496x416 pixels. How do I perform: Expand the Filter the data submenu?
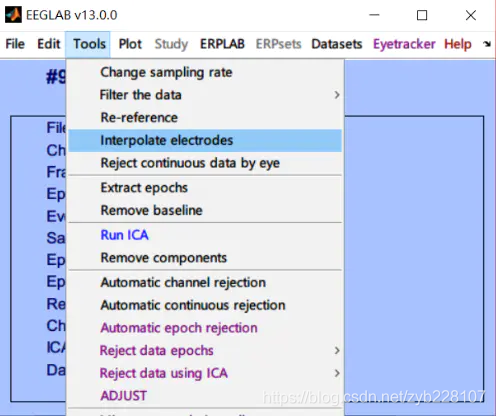pyautogui.click(x=205, y=95)
